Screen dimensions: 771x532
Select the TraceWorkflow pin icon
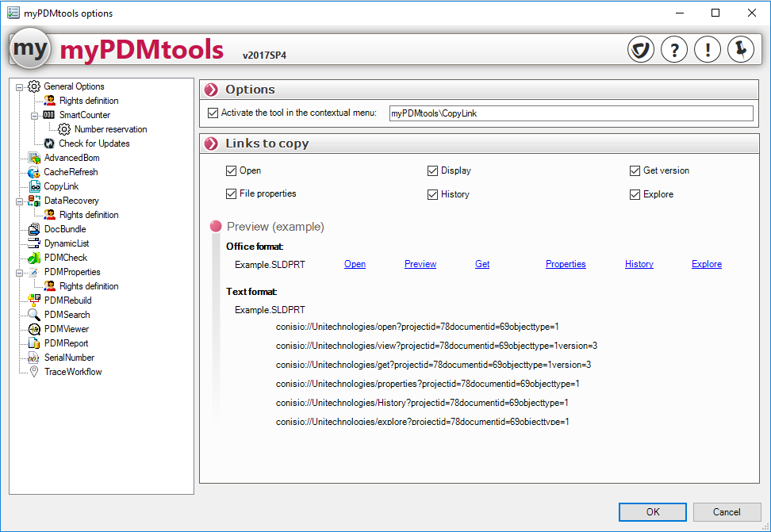pyautogui.click(x=34, y=372)
